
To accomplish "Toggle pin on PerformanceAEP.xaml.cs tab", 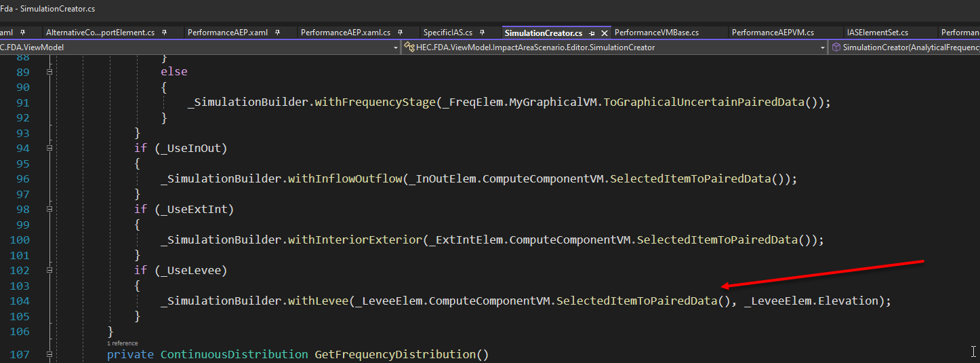I will [400, 33].
